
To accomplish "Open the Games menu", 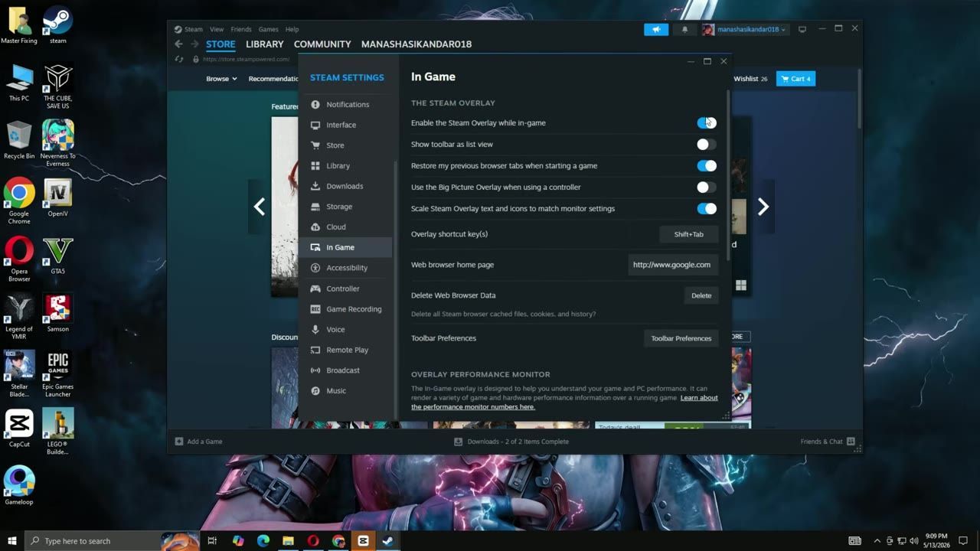I will click(269, 29).
